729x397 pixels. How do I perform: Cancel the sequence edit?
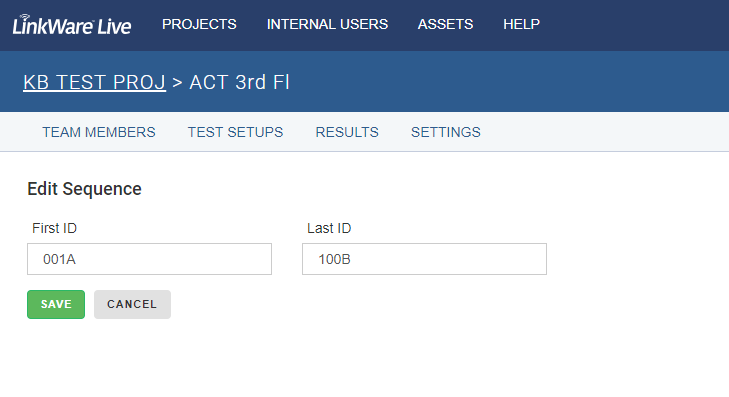[133, 304]
